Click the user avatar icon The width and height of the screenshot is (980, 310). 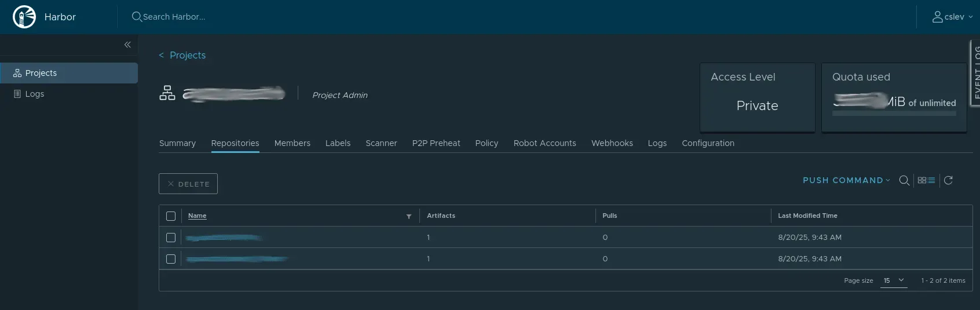(x=937, y=17)
